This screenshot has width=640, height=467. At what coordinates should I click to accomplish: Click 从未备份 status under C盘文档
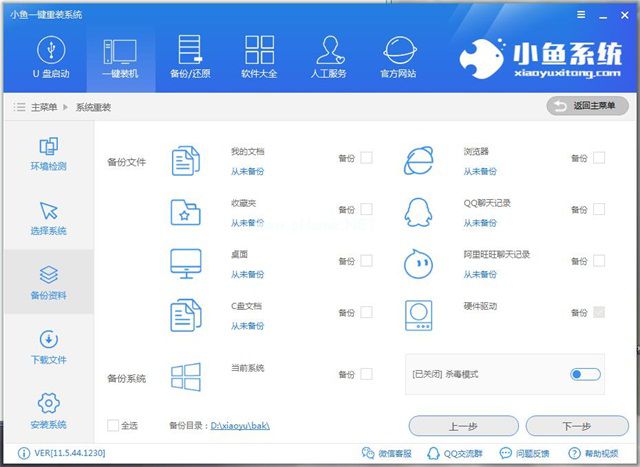pos(247,326)
